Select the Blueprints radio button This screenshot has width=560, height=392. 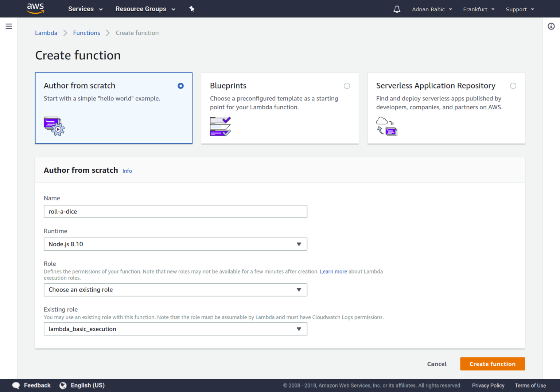coord(347,86)
